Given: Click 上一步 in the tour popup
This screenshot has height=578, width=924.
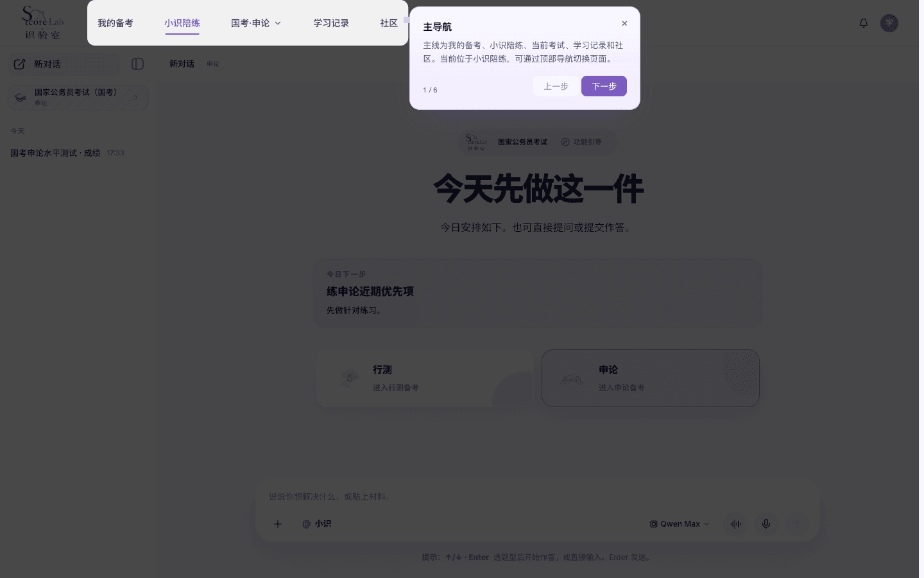Looking at the screenshot, I should (556, 86).
